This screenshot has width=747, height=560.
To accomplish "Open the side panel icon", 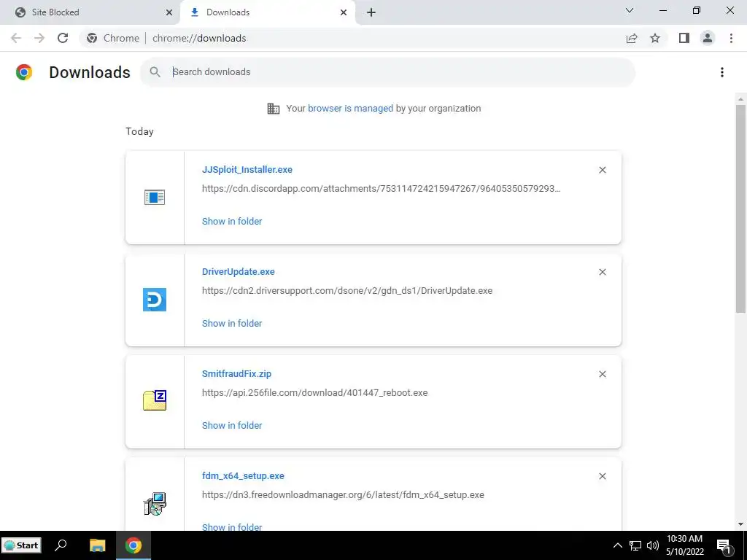I will [684, 38].
